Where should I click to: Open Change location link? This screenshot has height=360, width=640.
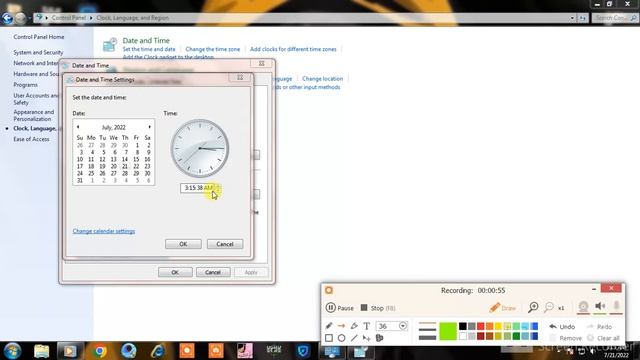click(322, 78)
